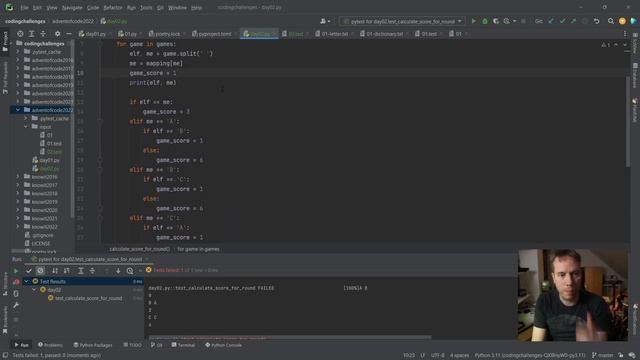The image size is (640, 360).
Task: Open the user account dropdown
Action: click(325, 21)
